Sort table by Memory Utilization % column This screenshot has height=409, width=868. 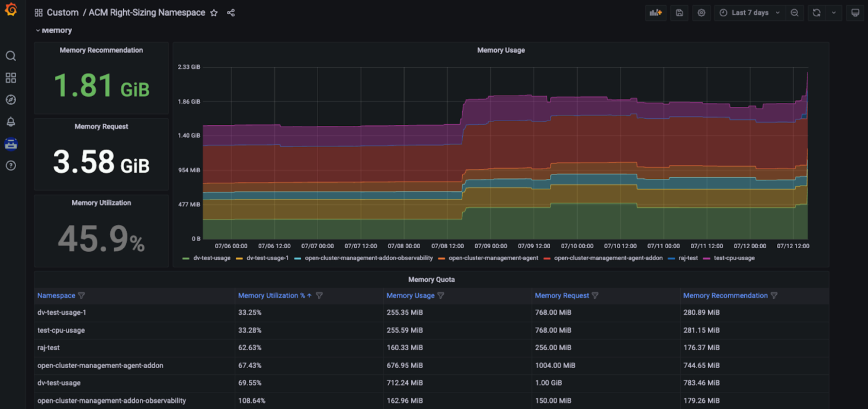tap(271, 295)
